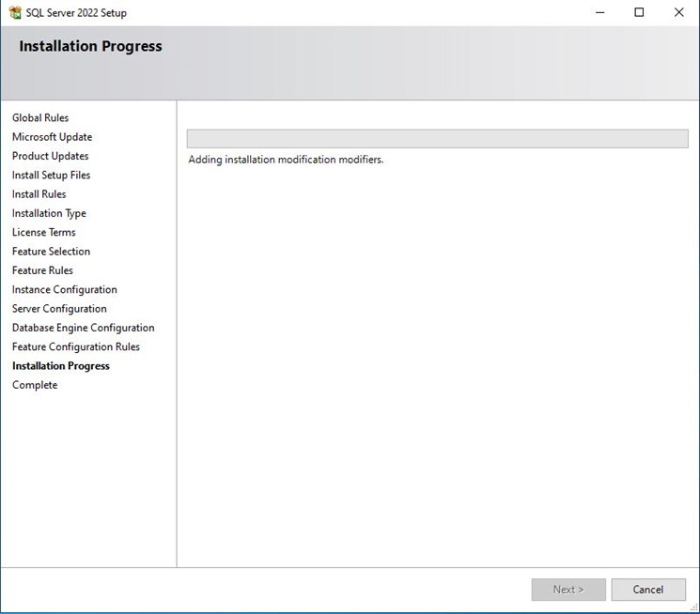This screenshot has height=614, width=700.
Task: Select Feature Selection step
Action: tap(52, 252)
